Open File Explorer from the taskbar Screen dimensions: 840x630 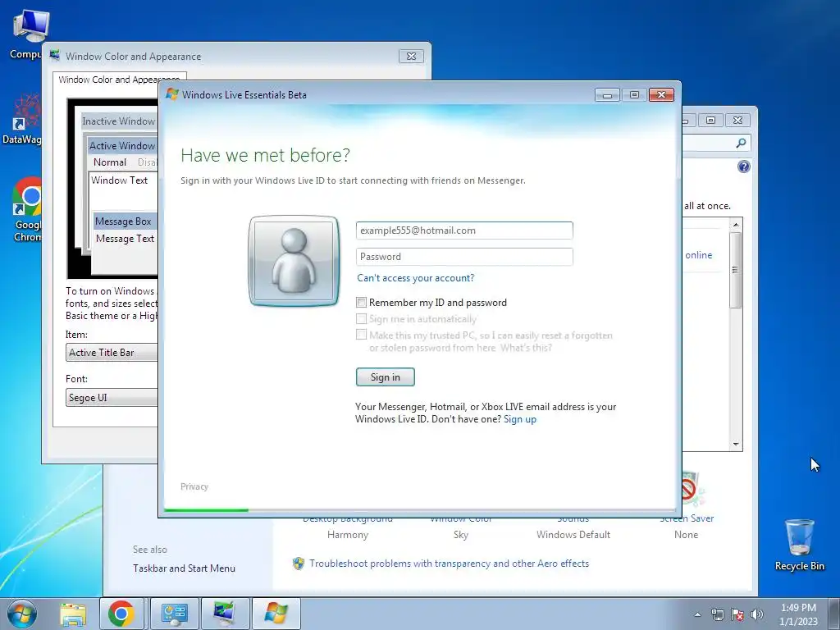point(73,614)
